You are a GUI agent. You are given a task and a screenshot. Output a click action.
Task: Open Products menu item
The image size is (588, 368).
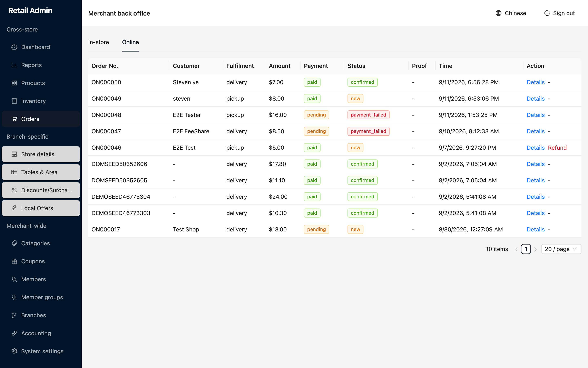click(x=41, y=83)
